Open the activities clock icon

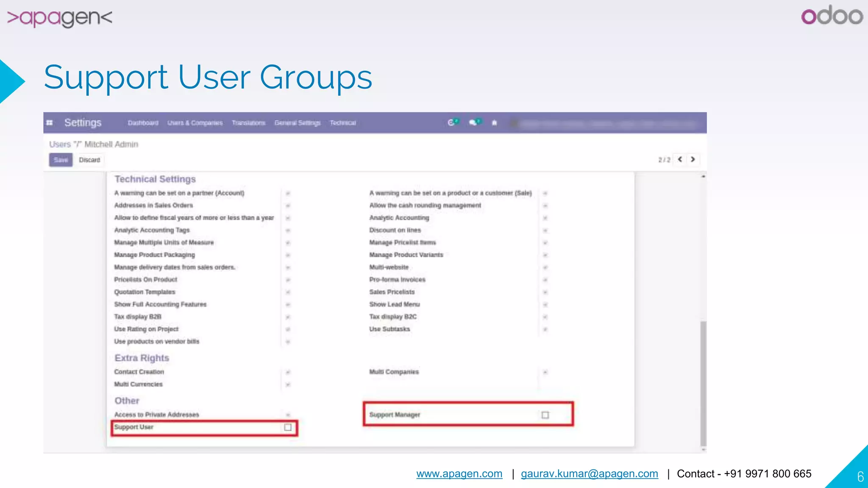[x=452, y=122]
